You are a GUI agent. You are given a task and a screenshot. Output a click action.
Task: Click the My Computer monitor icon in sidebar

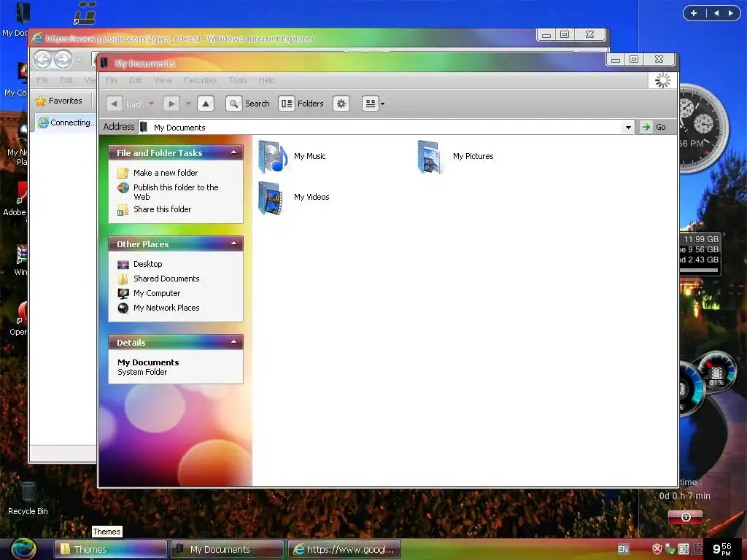(123, 293)
